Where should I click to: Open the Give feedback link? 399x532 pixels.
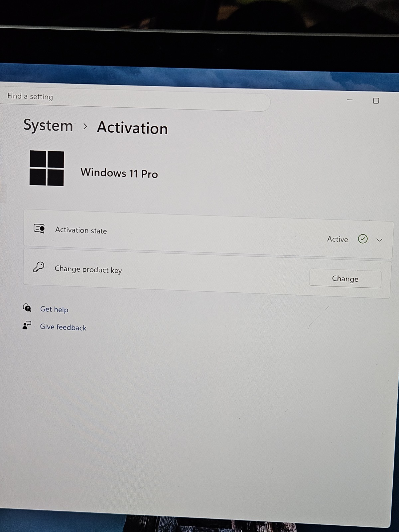click(63, 327)
